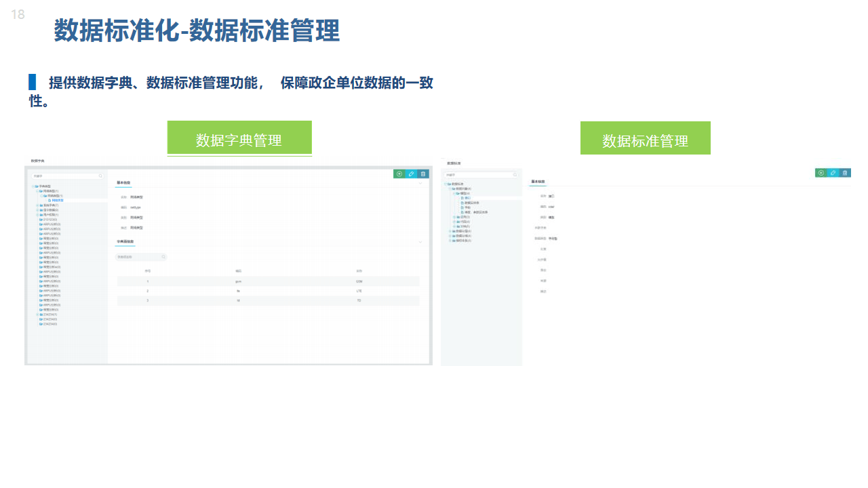
Task: Collapse the 数据标准 root tree node
Action: coord(445,184)
